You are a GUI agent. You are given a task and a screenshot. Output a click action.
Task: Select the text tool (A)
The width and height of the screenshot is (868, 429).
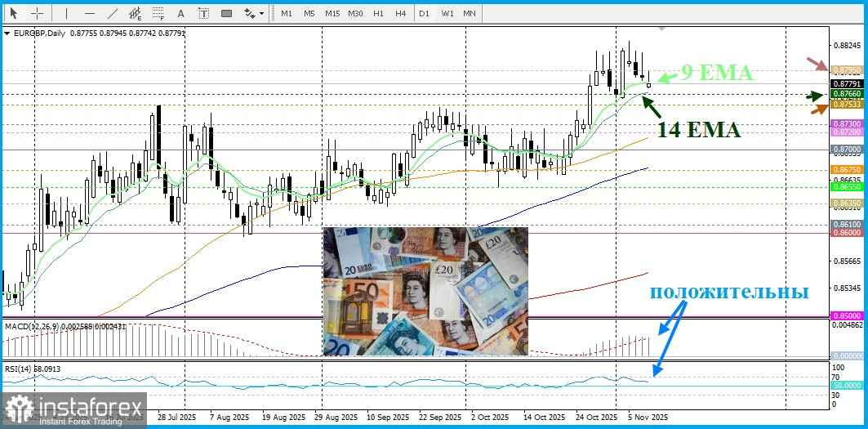180,13
